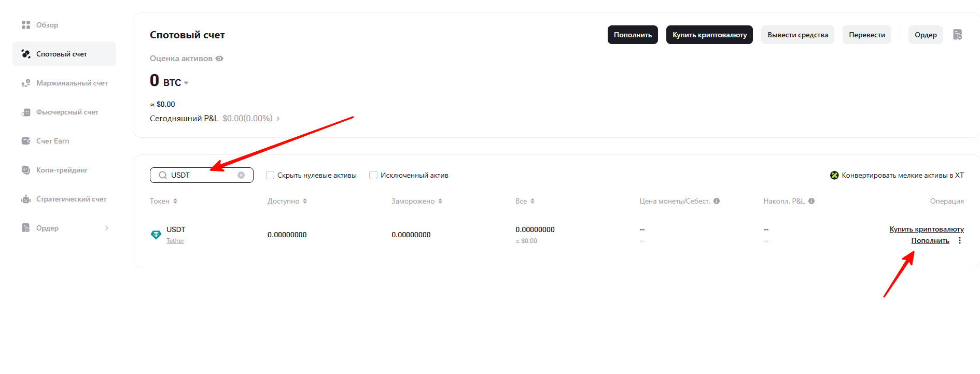
Task: Click the XT convert small assets icon
Action: (834, 175)
